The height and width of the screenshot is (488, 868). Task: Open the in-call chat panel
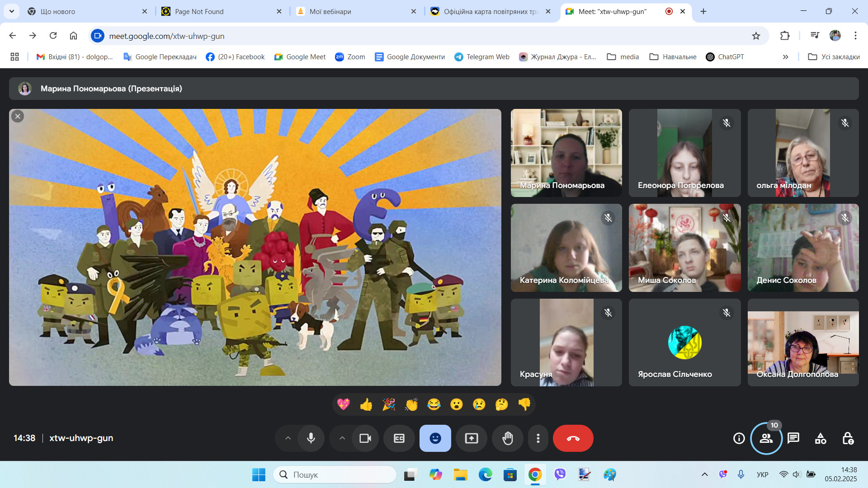(793, 438)
